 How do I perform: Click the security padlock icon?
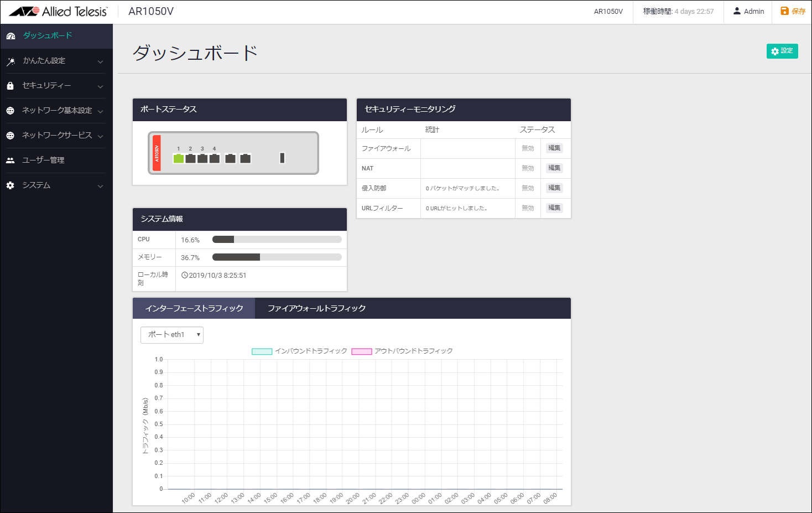(x=10, y=86)
